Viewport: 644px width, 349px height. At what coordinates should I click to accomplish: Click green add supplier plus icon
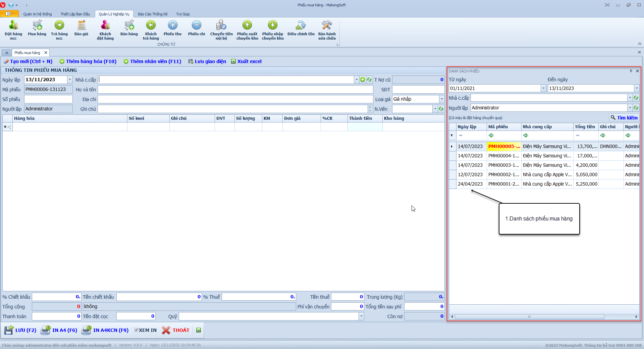coord(363,80)
